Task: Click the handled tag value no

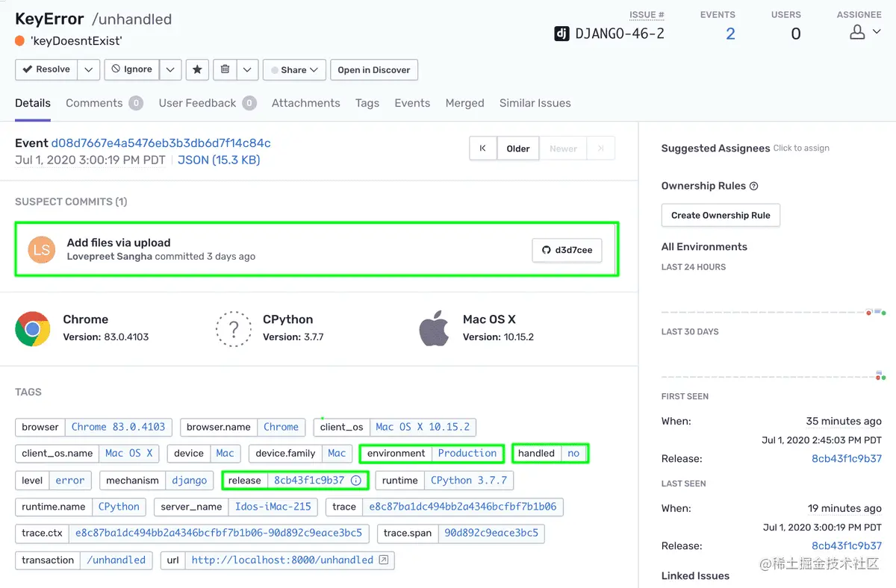Action: point(573,453)
